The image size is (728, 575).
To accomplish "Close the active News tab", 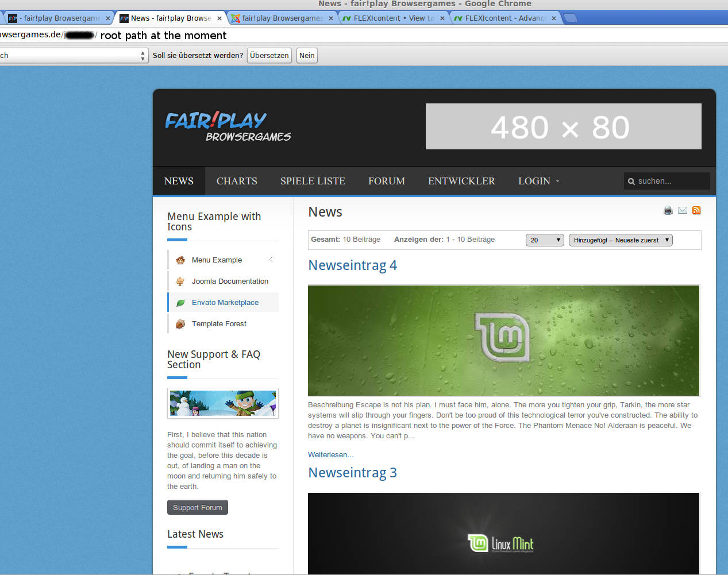I will tap(219, 18).
